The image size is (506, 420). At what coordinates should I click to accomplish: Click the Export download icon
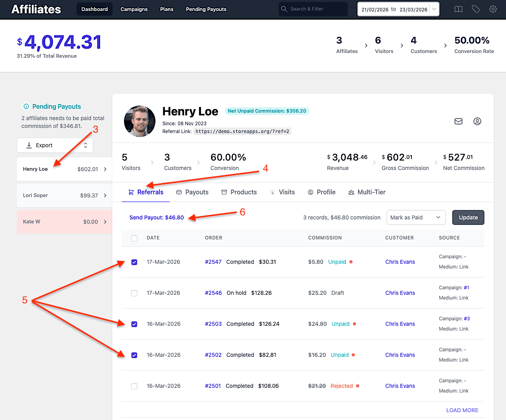coord(29,145)
